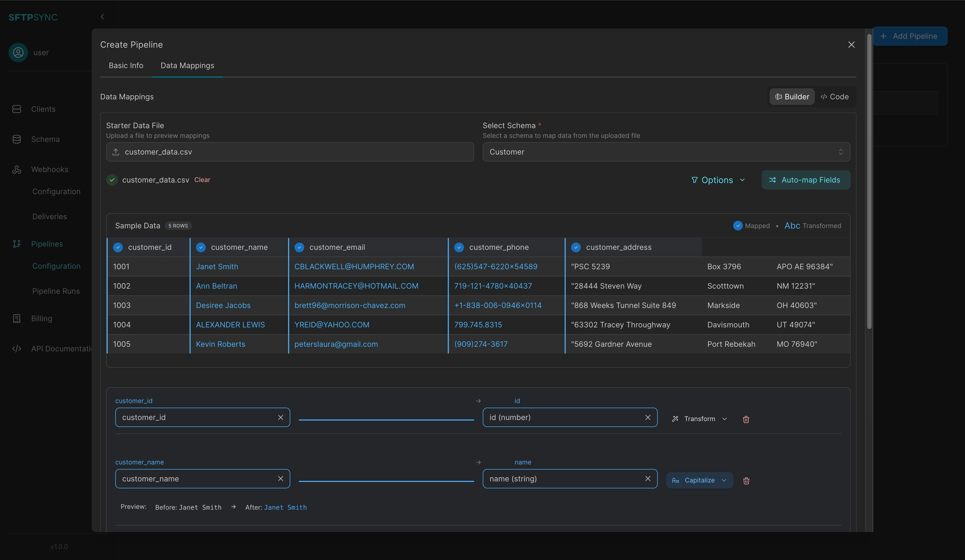Toggle mapped check on customer_name column
The width and height of the screenshot is (965, 560).
[201, 247]
